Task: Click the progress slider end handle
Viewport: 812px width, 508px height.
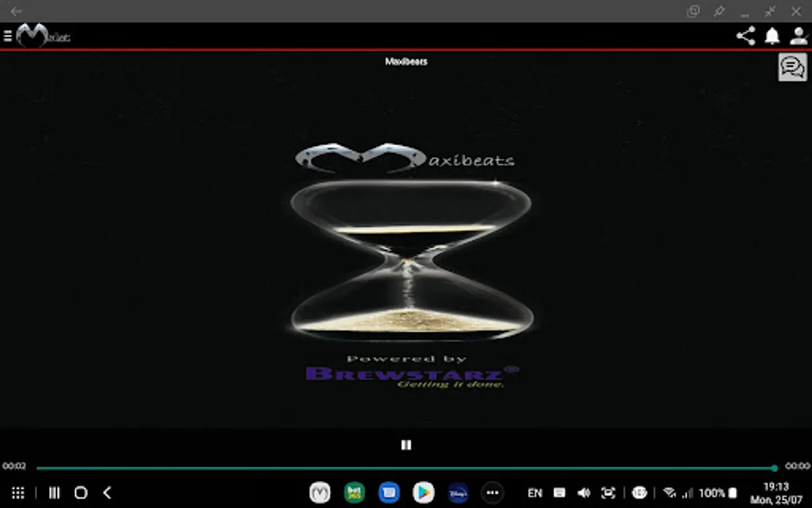Action: (774, 468)
